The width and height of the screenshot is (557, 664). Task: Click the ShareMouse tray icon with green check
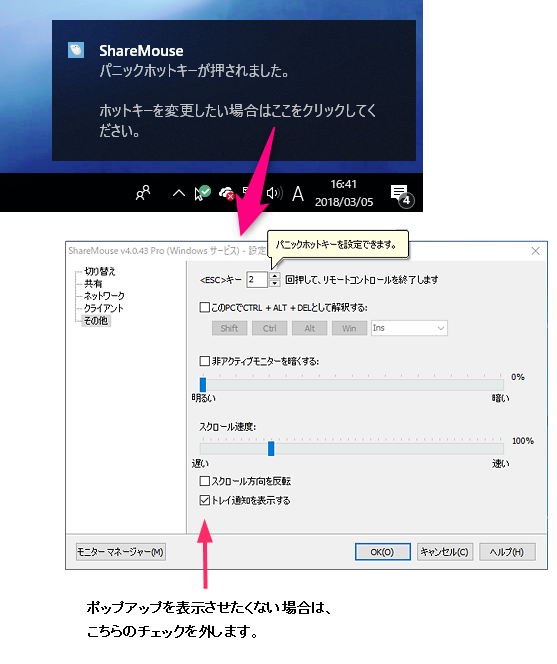[x=202, y=193]
